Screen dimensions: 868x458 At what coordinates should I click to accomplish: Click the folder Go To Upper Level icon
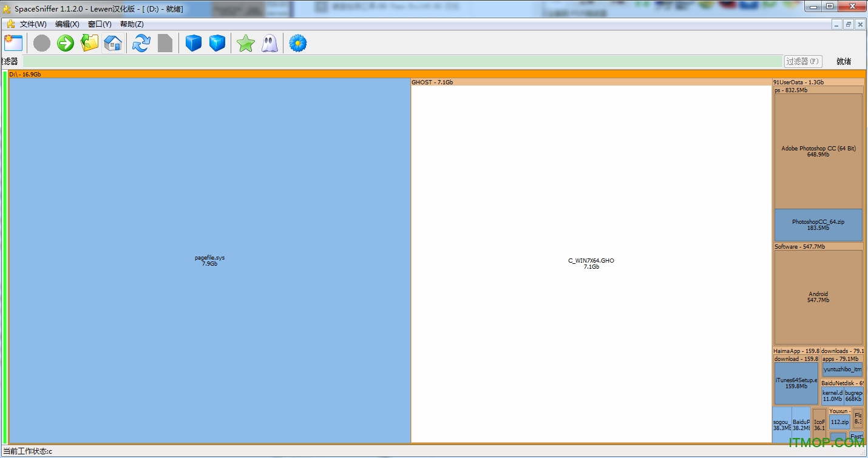89,43
